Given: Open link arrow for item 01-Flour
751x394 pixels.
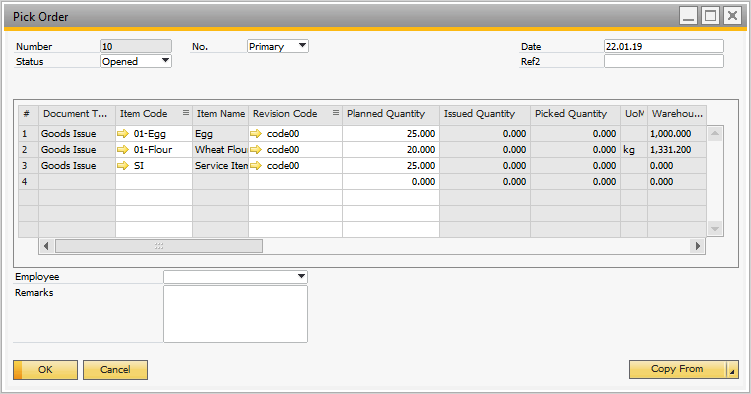Looking at the screenshot, I should pyautogui.click(x=123, y=149).
